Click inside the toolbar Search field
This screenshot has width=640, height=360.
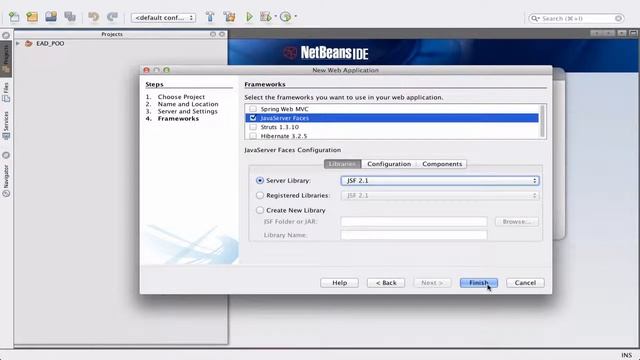[576, 18]
